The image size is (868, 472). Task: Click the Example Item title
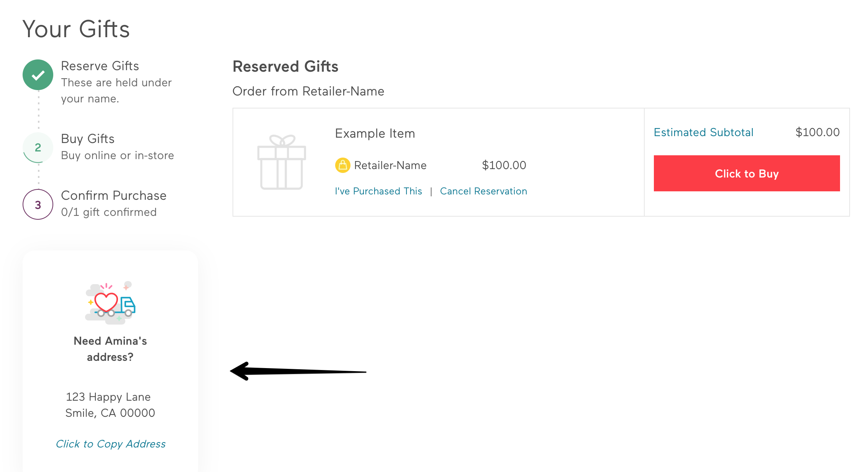coord(375,133)
